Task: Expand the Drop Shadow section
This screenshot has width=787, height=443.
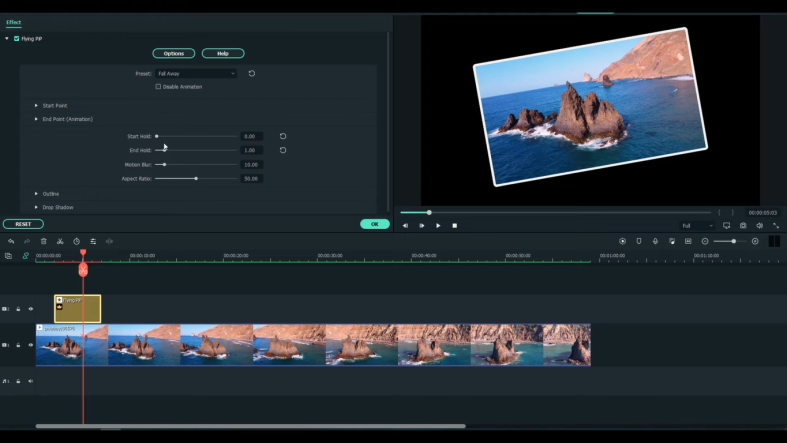Action: point(37,207)
